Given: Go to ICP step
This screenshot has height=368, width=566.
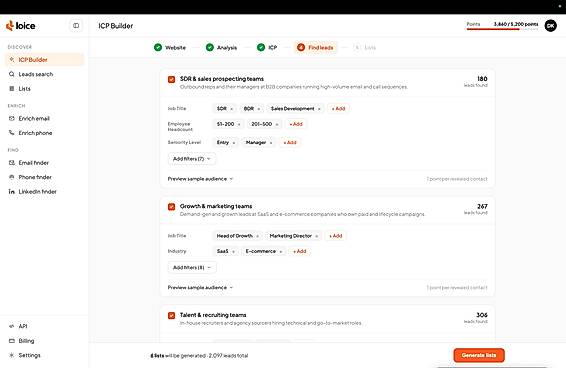Looking at the screenshot, I should click(x=267, y=47).
